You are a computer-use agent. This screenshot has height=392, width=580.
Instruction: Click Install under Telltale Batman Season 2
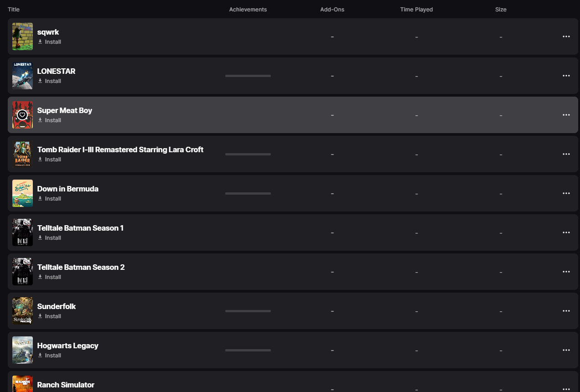tap(49, 277)
